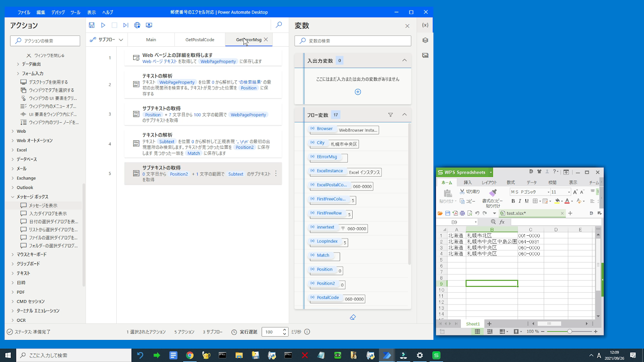Image resolution: width=644 pixels, height=362 pixels.
Task: Open print preview in WPS Spreadsheets
Action: click(x=470, y=213)
